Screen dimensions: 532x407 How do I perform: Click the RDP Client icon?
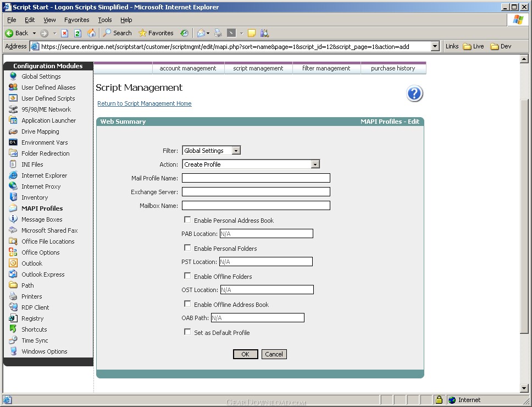[x=13, y=307]
